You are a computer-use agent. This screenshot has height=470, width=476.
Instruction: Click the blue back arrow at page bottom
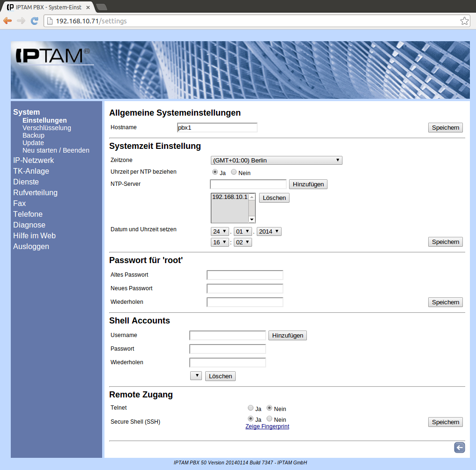click(x=459, y=448)
